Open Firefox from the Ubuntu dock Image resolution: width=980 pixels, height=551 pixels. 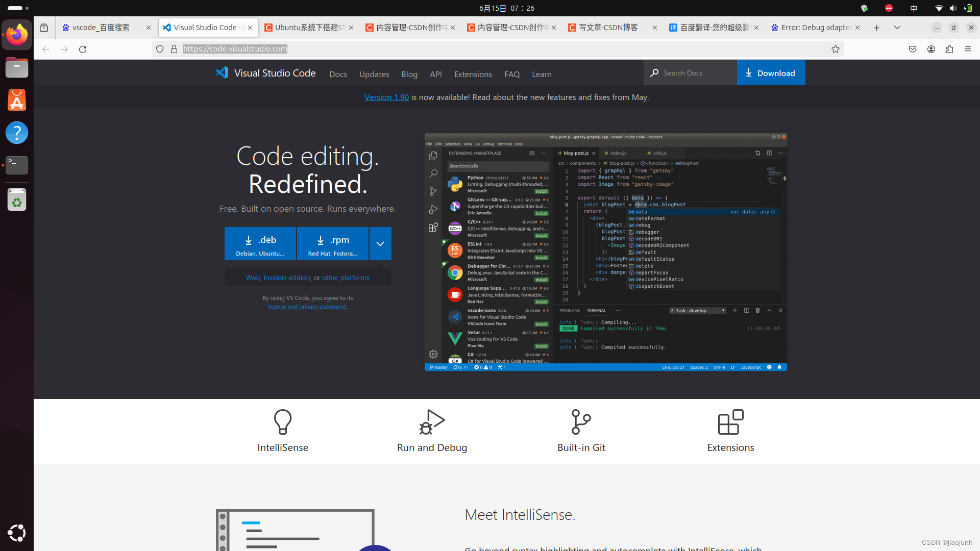pyautogui.click(x=17, y=35)
